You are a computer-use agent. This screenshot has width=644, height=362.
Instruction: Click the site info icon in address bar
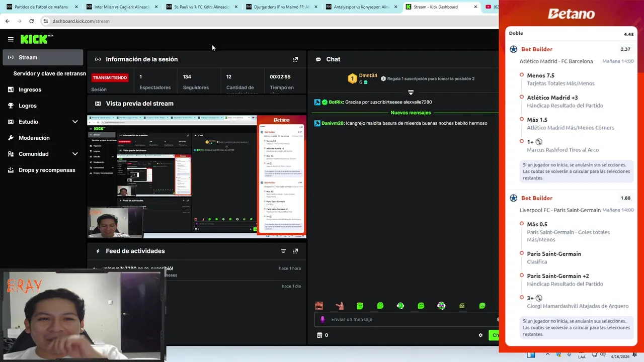[46, 21]
